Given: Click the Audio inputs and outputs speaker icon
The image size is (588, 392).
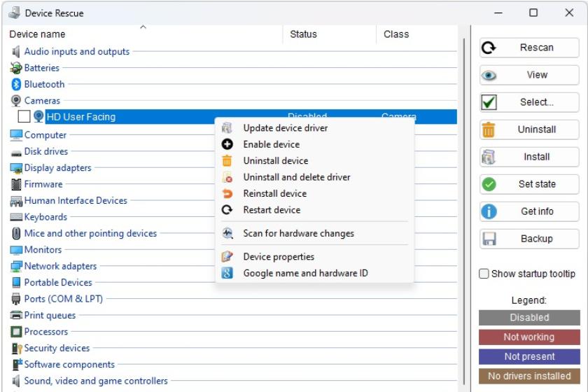Looking at the screenshot, I should coord(15,51).
